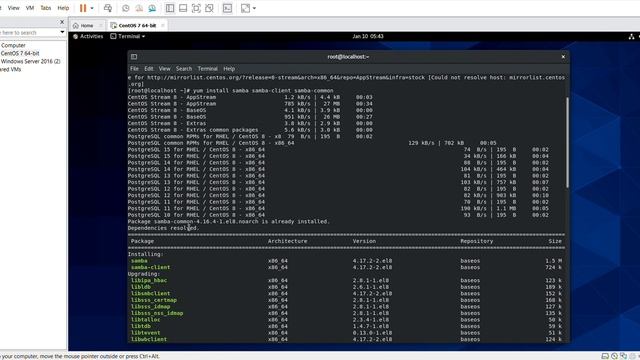Open the library search dropdown arrow
This screenshot has width=640, height=360.
point(62,32)
